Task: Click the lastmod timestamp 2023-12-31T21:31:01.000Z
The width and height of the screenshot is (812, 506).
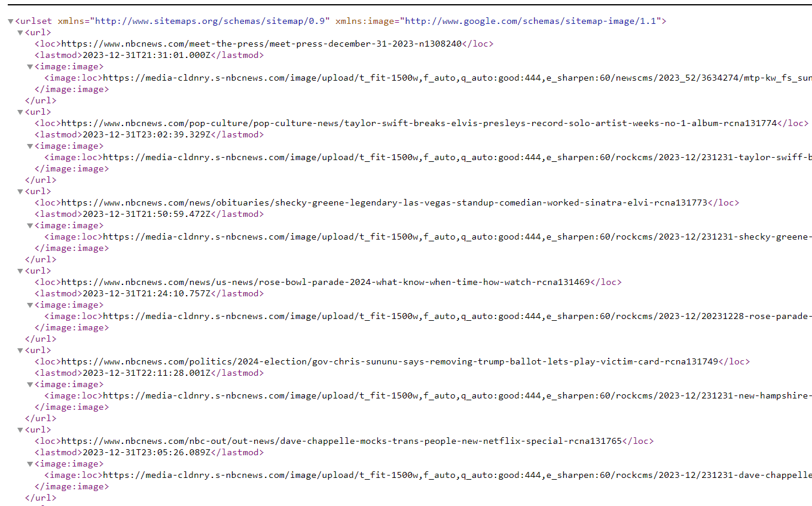Action: pos(146,56)
